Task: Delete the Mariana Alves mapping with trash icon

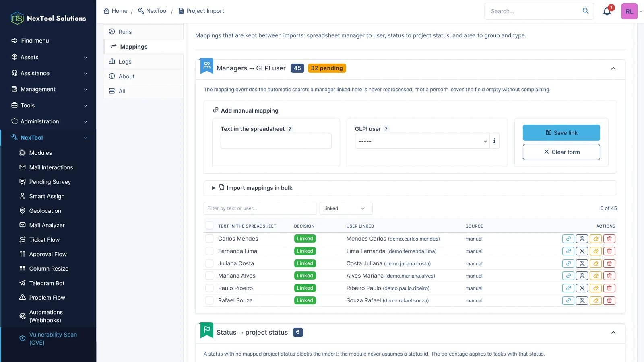Action: (x=609, y=276)
